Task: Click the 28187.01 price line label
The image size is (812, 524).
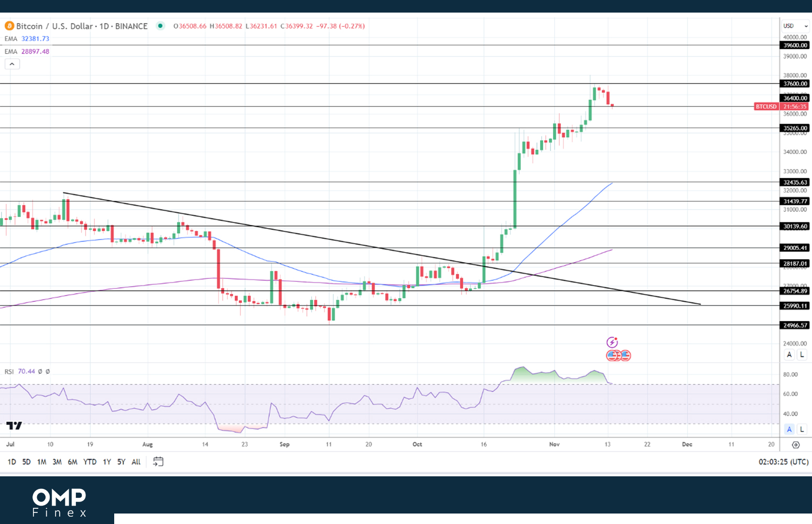Action: 795,264
